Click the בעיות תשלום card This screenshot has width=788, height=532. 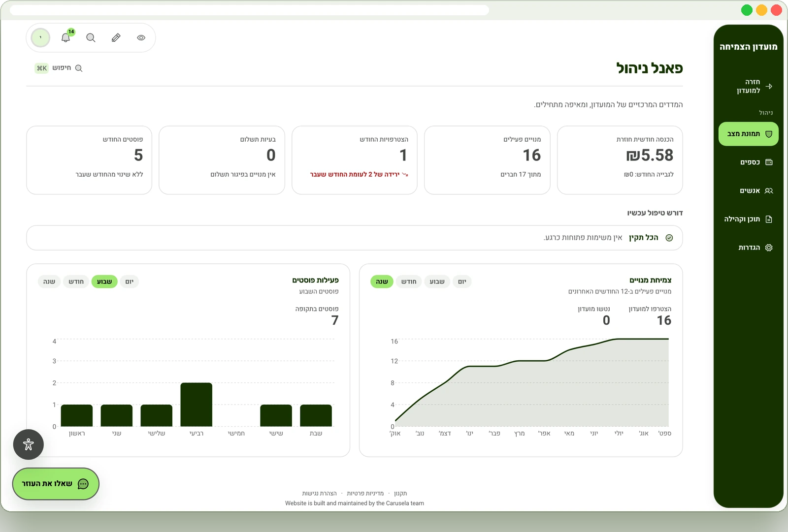[x=222, y=160]
